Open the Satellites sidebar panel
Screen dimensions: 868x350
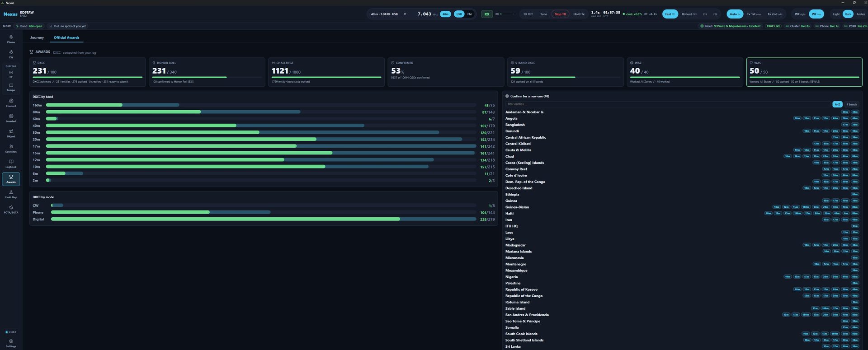(x=11, y=148)
